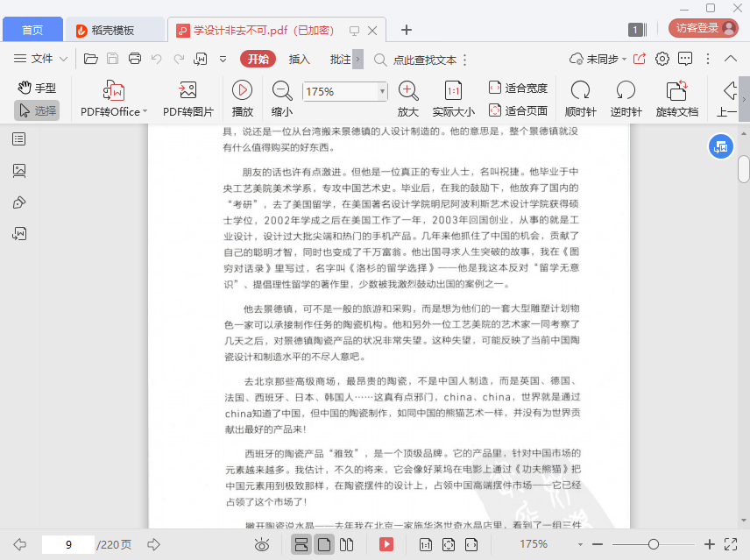Open the settings gear icon
The width and height of the screenshot is (750, 560).
pyautogui.click(x=662, y=59)
